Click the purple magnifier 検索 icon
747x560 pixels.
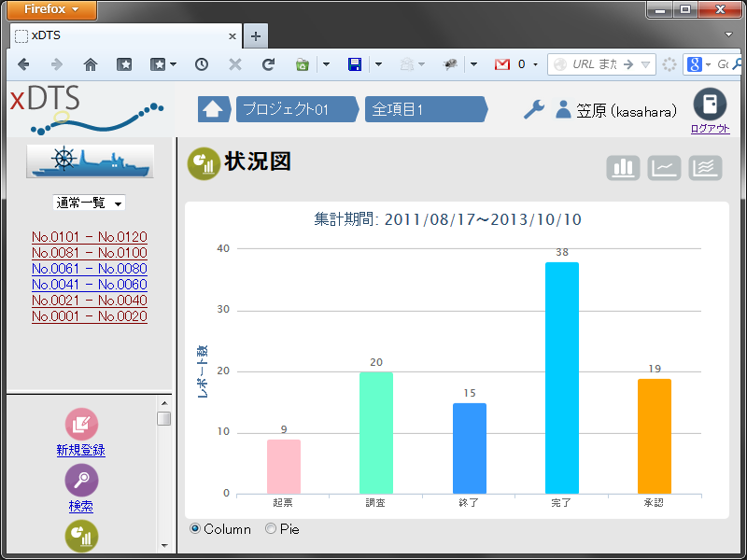coord(81,480)
